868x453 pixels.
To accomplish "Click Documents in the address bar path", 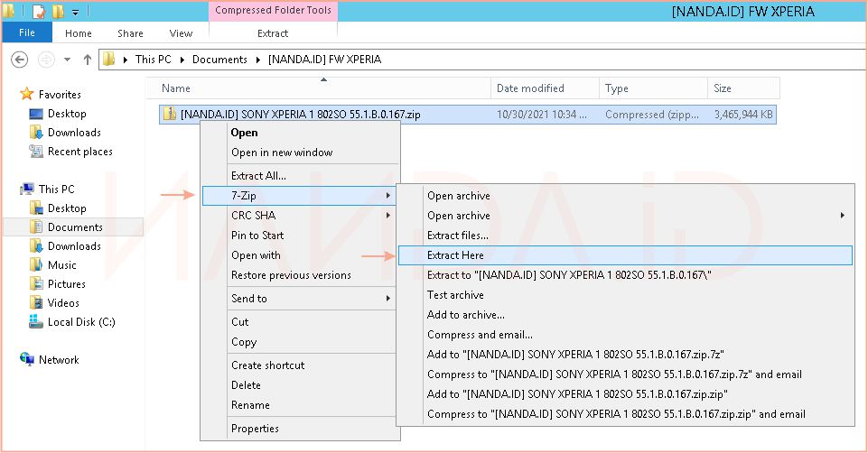I will coord(219,60).
